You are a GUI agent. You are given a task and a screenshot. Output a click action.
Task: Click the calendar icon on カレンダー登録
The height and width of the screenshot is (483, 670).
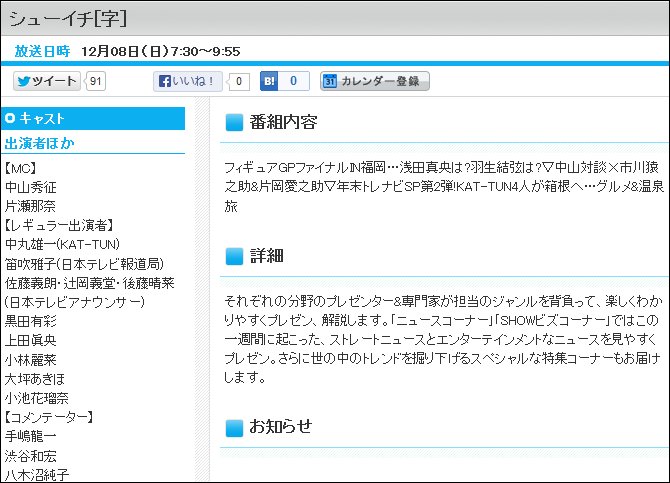(330, 81)
